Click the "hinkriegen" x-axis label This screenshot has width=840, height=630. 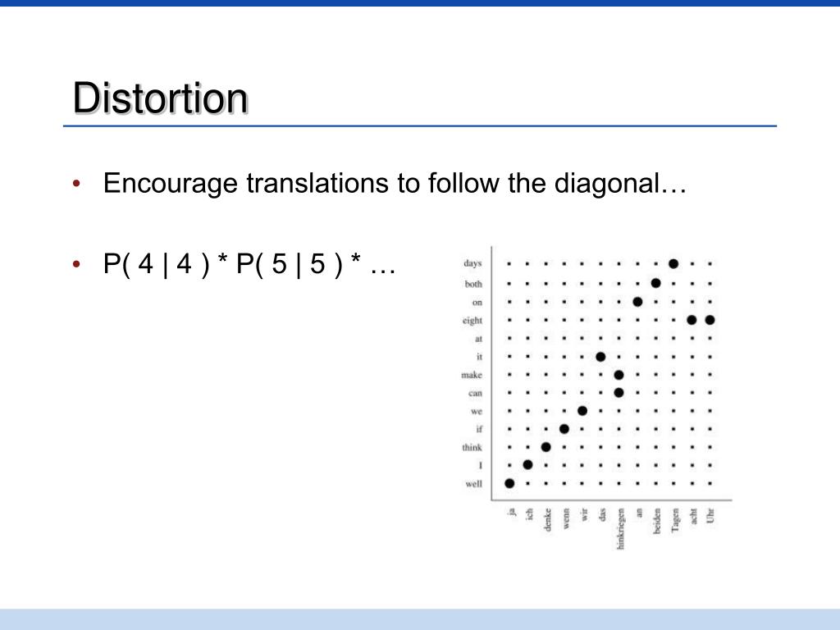[621, 529]
